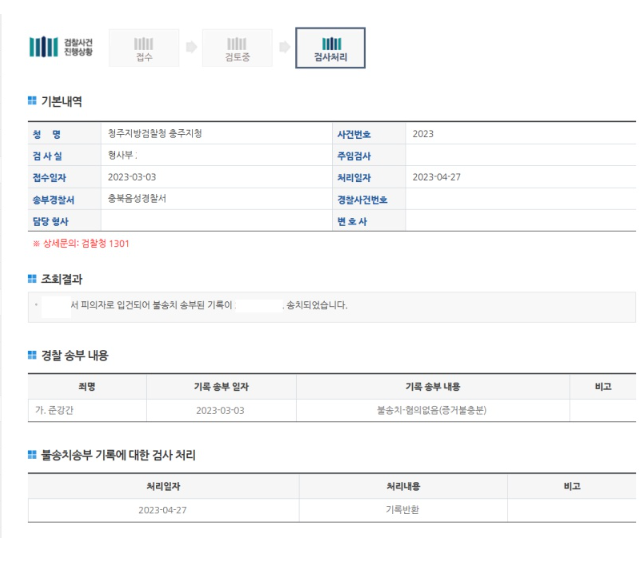Click the 기록 송부 내용 column header
642x581 pixels.
[432, 386]
